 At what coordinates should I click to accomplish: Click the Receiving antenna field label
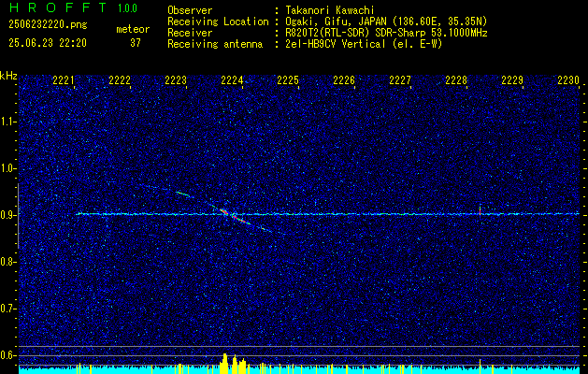(215, 44)
